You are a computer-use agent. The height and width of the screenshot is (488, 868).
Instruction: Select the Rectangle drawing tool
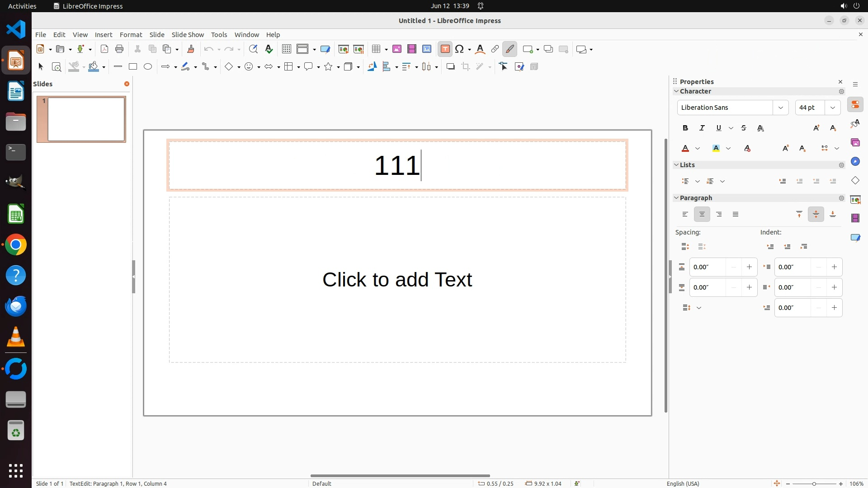[x=132, y=67]
